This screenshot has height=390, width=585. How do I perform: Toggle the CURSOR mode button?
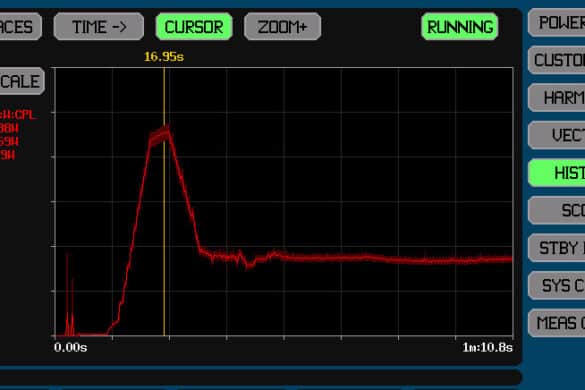[x=194, y=26]
